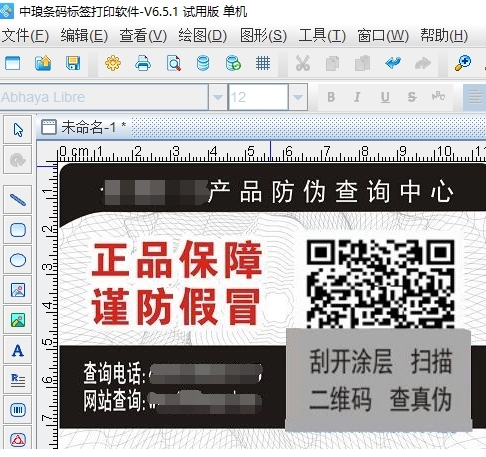Click the 产品防伪查询中心 header text
The height and width of the screenshot is (457, 486).
330,192
